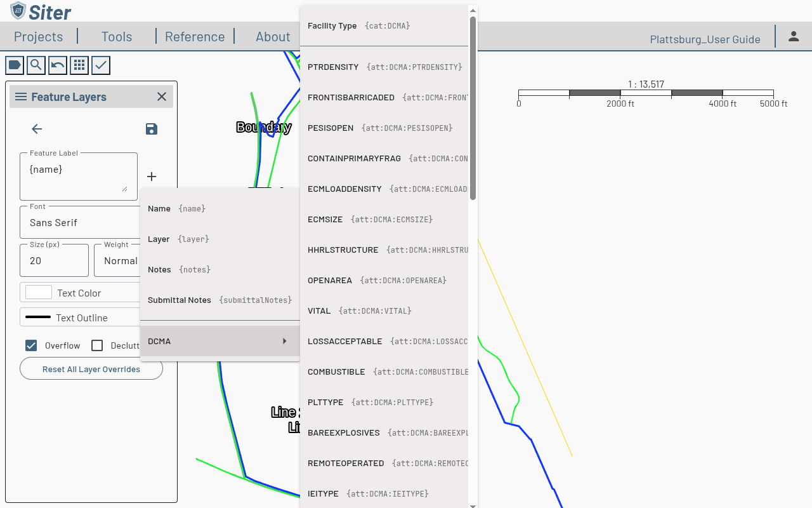Click the scrollbar down arrow in attribute list
812x508 pixels.
click(473, 506)
